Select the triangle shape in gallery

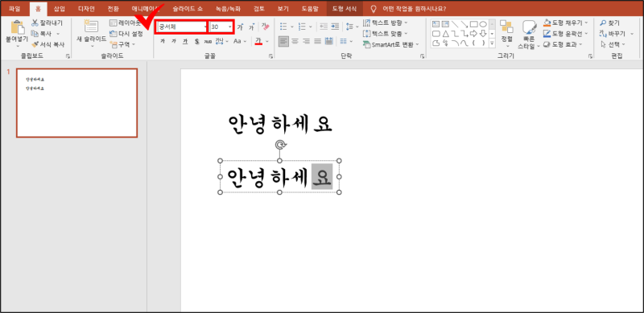[445, 34]
